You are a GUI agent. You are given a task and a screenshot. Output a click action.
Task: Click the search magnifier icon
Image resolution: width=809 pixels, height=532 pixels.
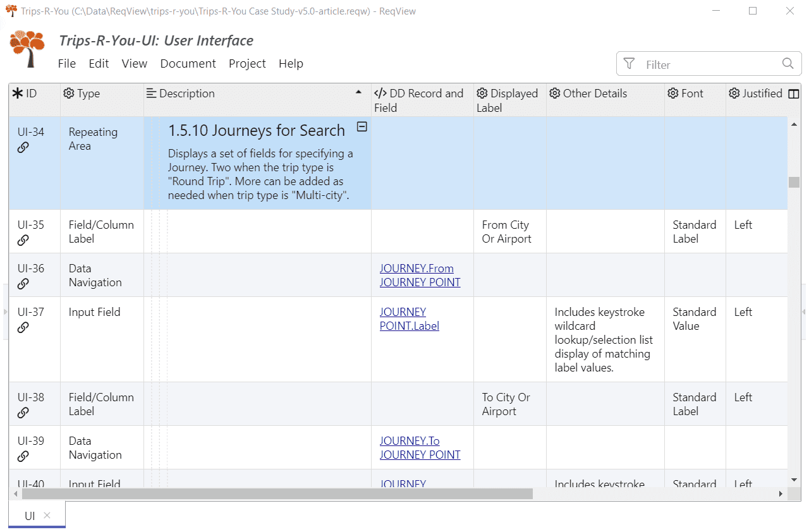[x=788, y=64]
